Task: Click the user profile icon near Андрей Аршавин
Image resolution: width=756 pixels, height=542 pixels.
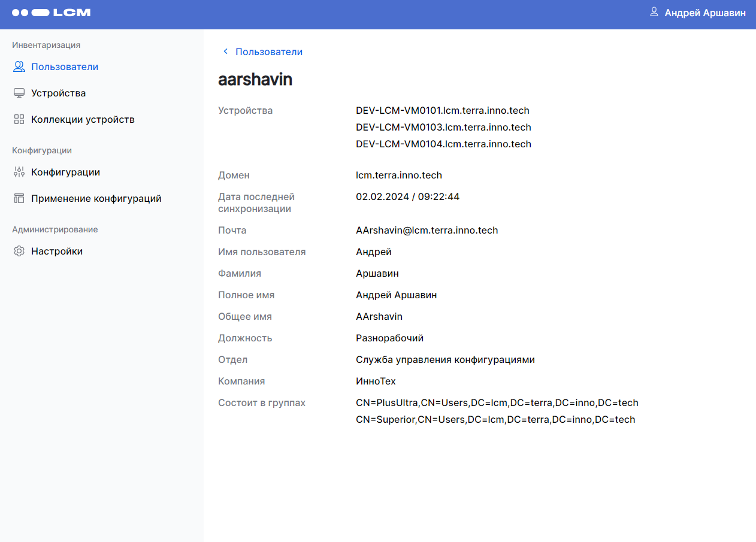Action: tap(653, 12)
